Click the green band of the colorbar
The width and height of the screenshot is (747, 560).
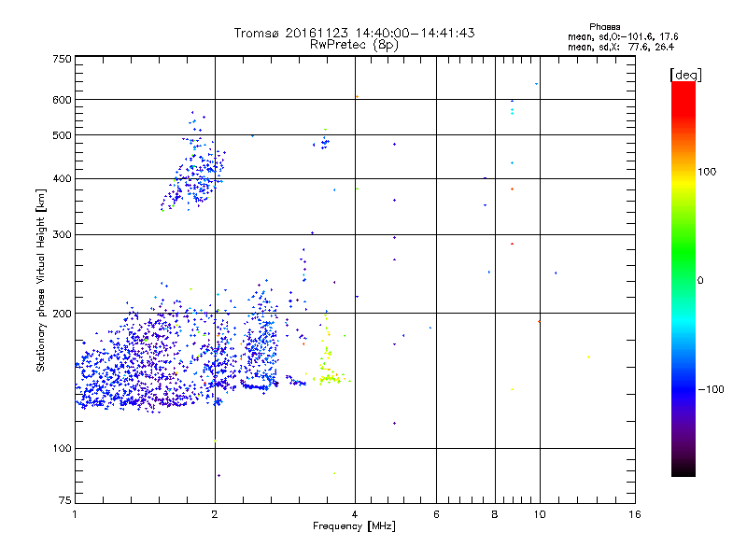(x=684, y=252)
